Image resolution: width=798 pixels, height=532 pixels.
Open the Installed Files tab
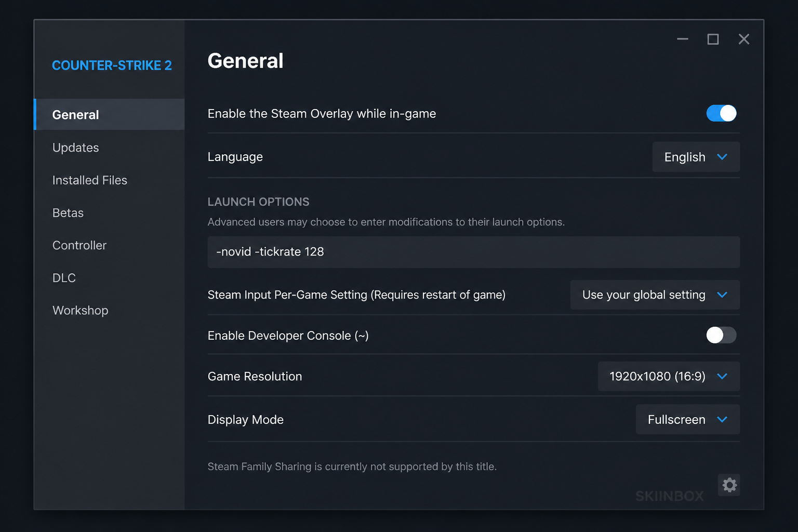click(90, 180)
